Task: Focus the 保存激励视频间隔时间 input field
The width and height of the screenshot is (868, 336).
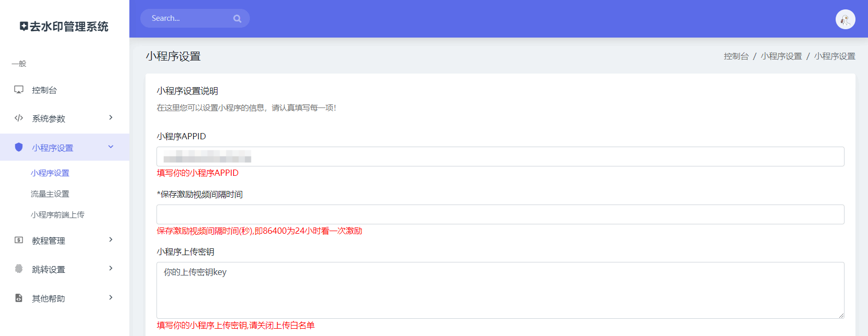Action: (x=500, y=214)
